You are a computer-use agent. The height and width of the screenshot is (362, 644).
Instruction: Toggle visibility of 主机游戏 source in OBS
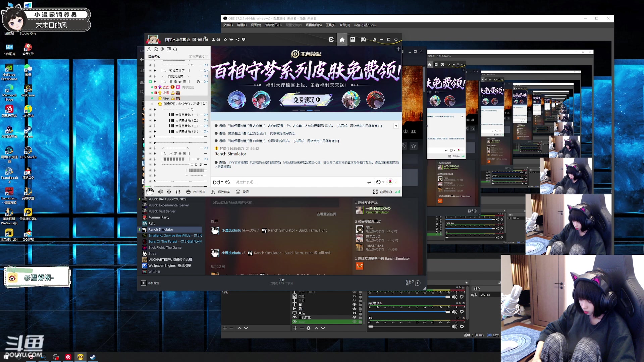(354, 317)
